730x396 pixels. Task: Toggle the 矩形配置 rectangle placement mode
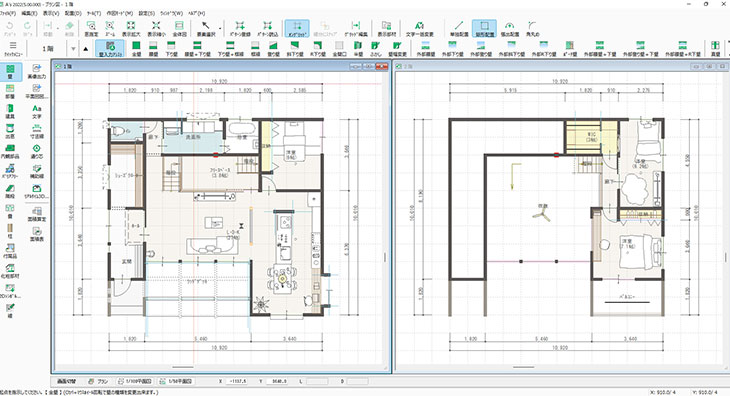(484, 29)
